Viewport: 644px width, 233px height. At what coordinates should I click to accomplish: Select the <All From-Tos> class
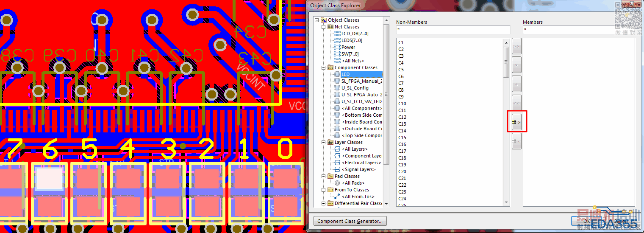(x=358, y=197)
